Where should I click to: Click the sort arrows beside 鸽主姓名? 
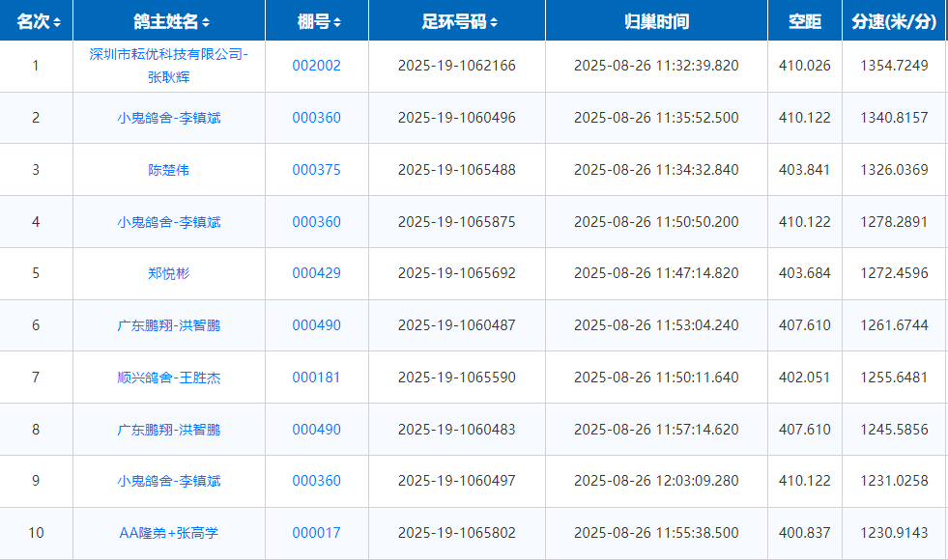click(206, 22)
